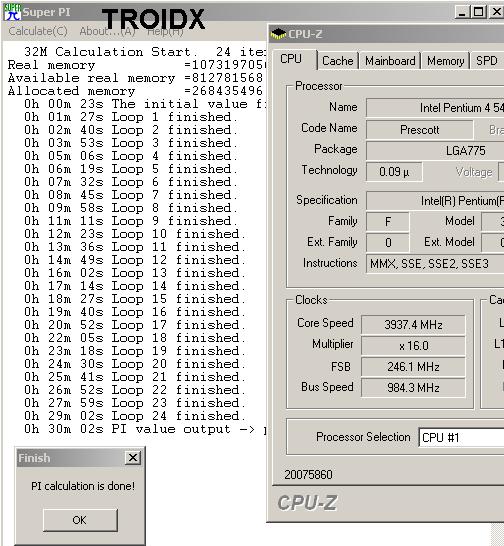The image size is (504, 546).
Task: Click the CPU-Z logo text at bottom
Action: 307,503
